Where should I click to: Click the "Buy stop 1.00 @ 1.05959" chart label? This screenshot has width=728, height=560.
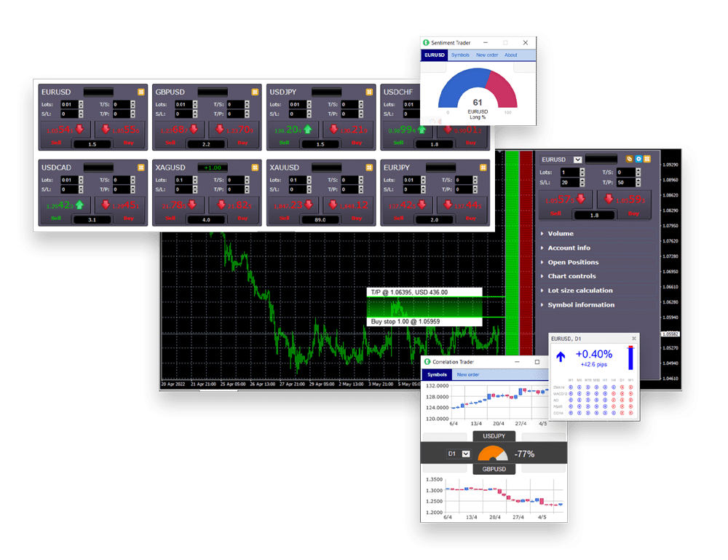pyautogui.click(x=424, y=321)
